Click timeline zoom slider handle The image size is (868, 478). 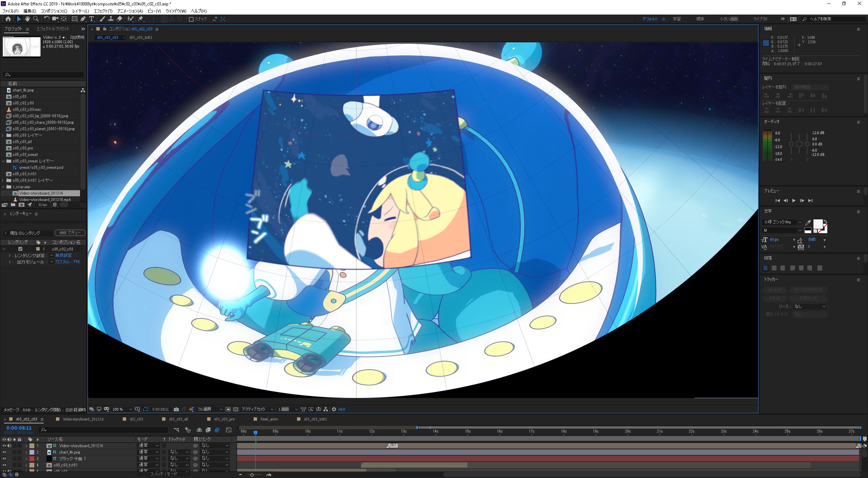pyautogui.click(x=252, y=475)
